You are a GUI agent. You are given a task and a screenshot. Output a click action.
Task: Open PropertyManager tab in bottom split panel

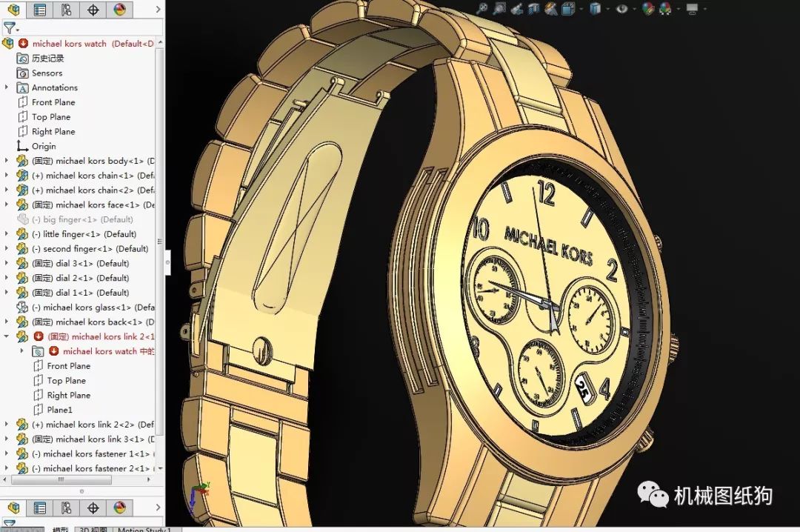[x=40, y=508]
